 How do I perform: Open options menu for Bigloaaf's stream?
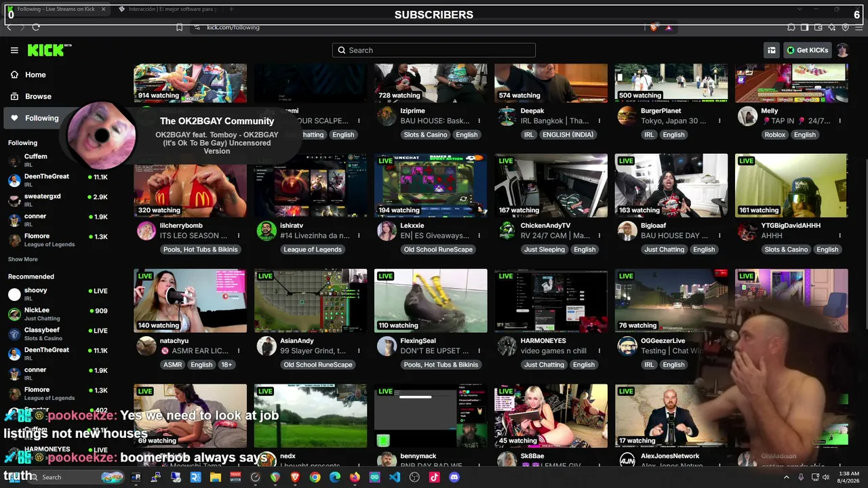pyautogui.click(x=719, y=236)
